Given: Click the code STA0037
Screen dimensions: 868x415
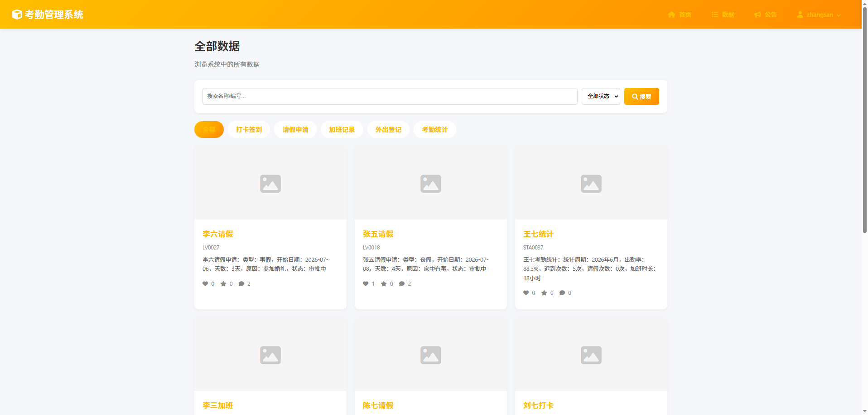Looking at the screenshot, I should pos(533,248).
